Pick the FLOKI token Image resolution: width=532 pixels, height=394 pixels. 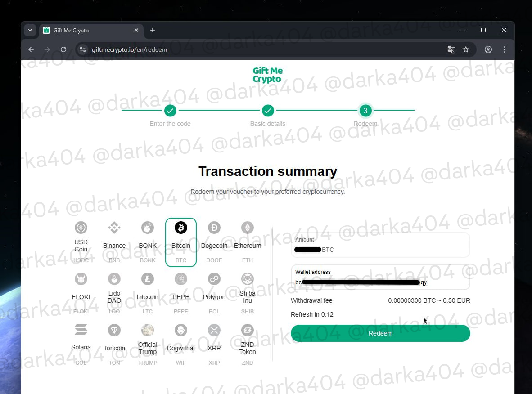point(81,293)
